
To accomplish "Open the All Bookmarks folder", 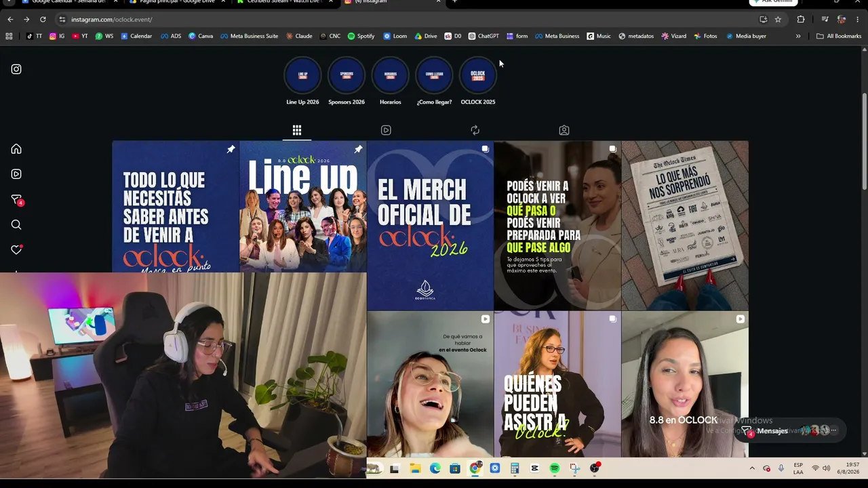I will (839, 36).
